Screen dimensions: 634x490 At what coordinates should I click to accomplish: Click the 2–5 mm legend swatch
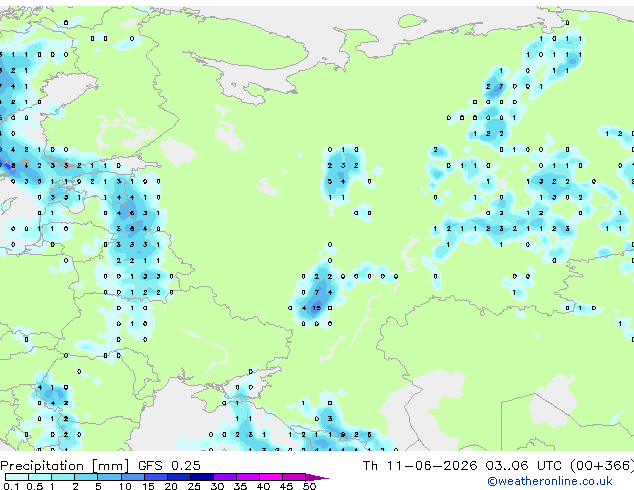click(x=86, y=477)
